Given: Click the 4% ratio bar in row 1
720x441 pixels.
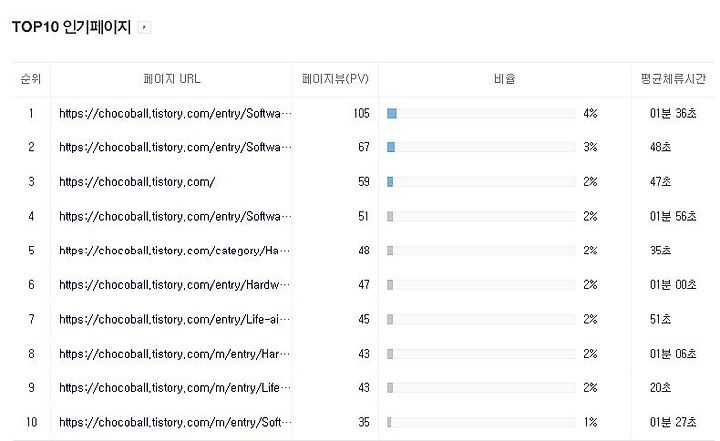Looking at the screenshot, I should pos(481,113).
